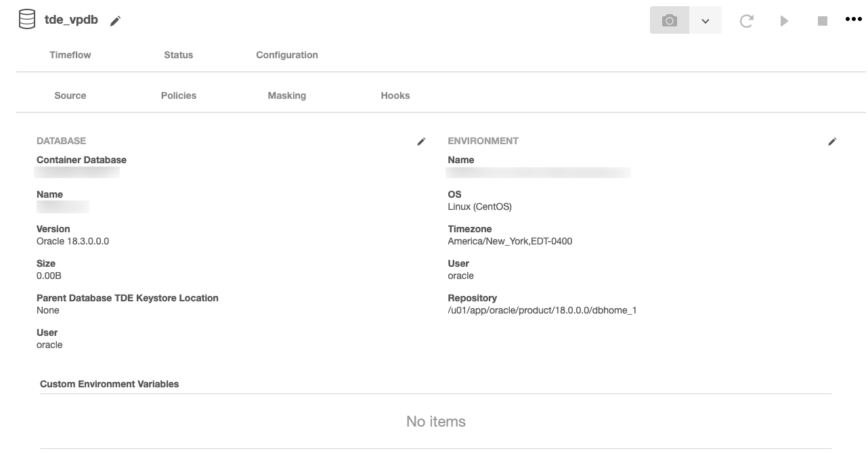The width and height of the screenshot is (868, 453).
Task: Open the Status tab
Action: coord(179,55)
